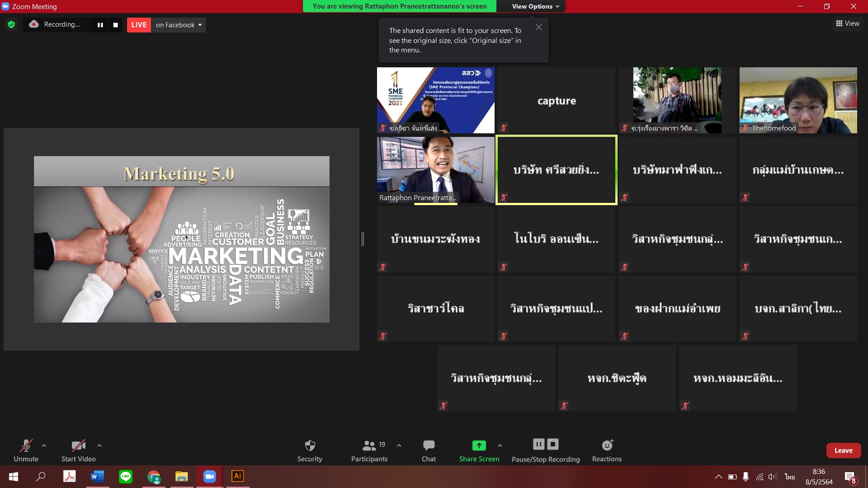The width and height of the screenshot is (868, 488).
Task: Click the green Share Screen icon
Action: pos(479,446)
